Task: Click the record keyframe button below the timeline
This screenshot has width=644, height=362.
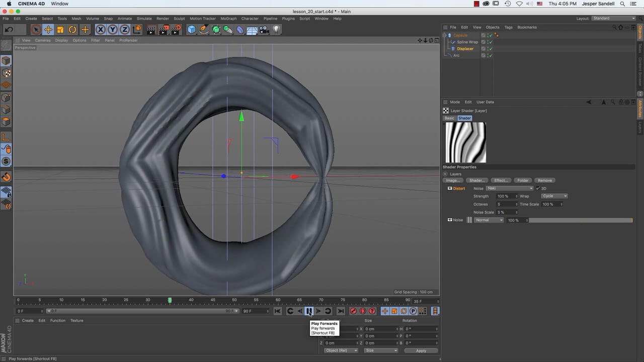Action: 353,311
